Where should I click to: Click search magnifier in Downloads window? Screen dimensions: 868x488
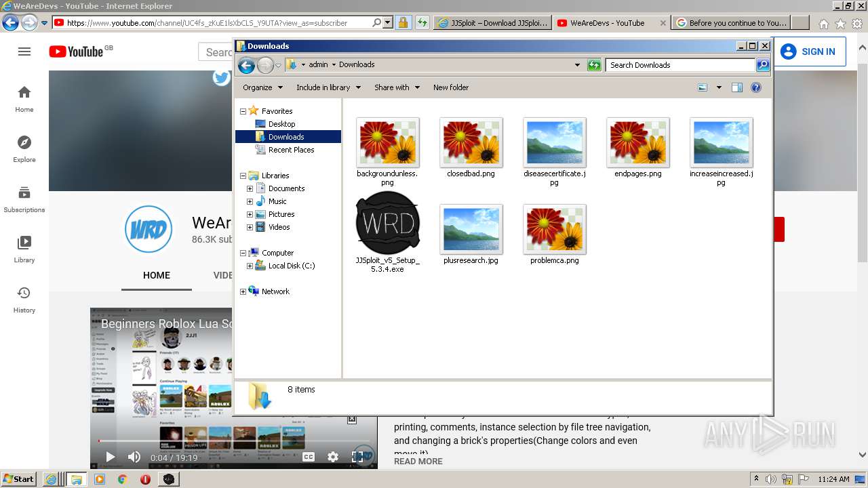point(763,65)
